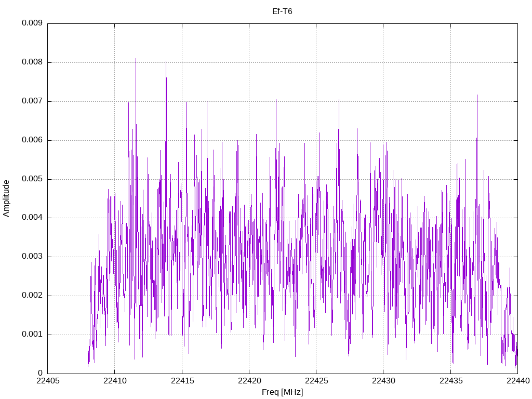Click the 'Freq [MHz]' x-axis label
This screenshot has height=399, width=532.
click(x=282, y=392)
